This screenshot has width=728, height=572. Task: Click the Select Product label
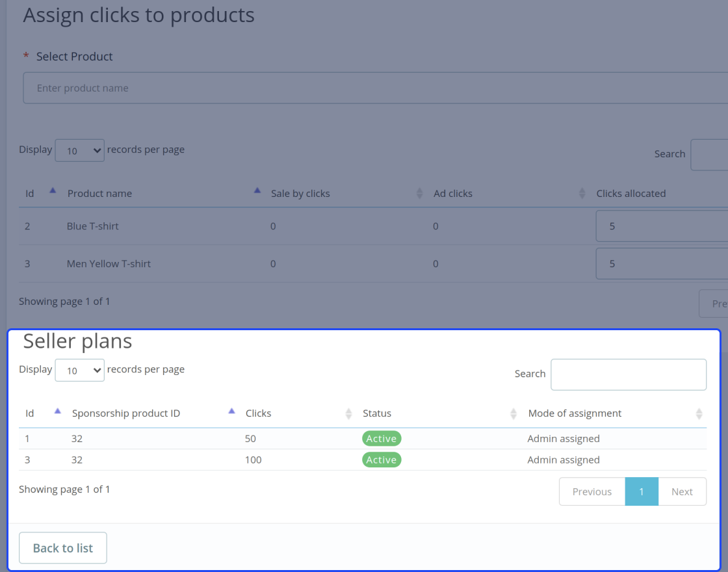pos(74,56)
